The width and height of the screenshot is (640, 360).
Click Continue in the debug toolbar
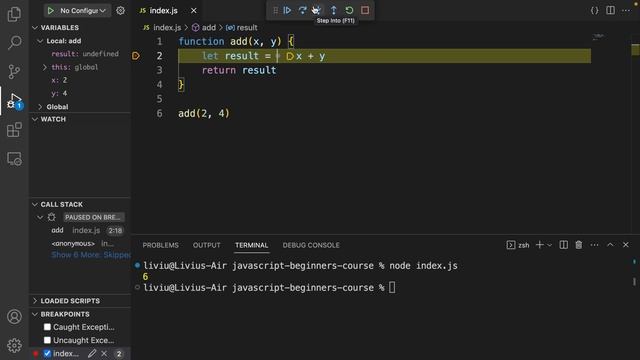pos(287,10)
